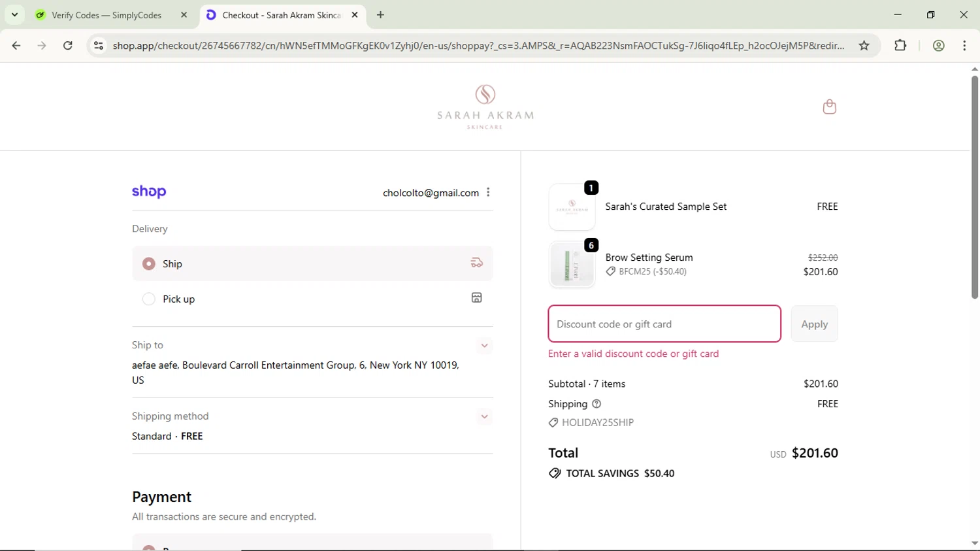
Task: Click the Brow Setting Serum thumbnail
Action: tap(572, 264)
